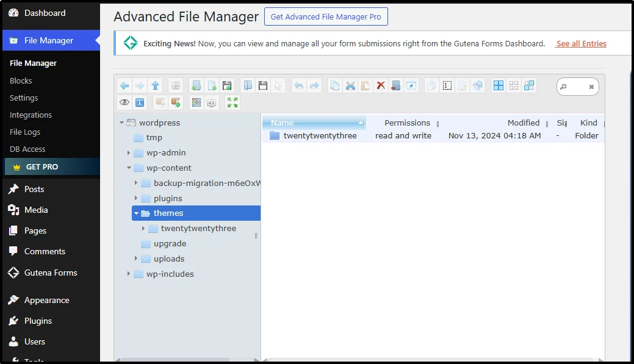Select the New Folder tool

195,85
